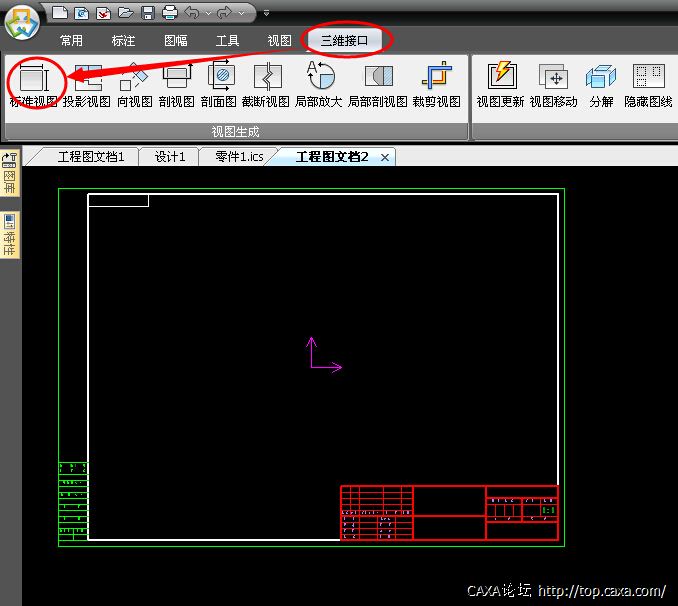Insert a 标准视图 standard view
This screenshot has width=678, height=606.
[x=34, y=84]
